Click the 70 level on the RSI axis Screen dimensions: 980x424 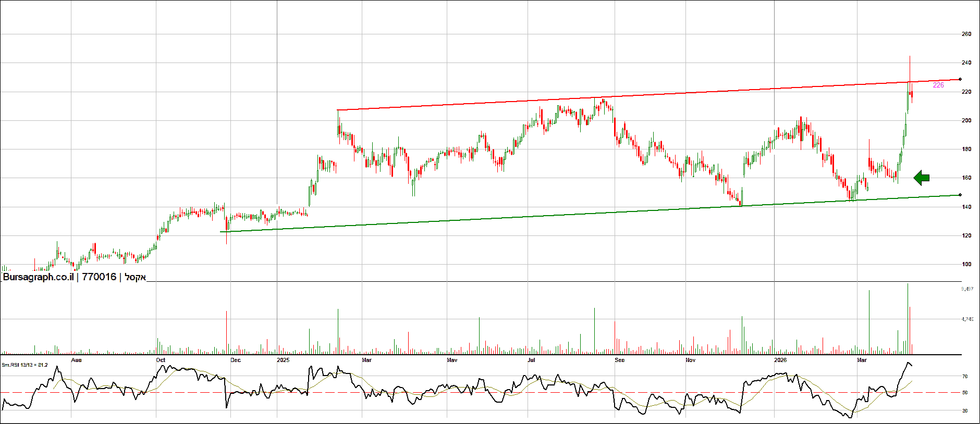(965, 377)
